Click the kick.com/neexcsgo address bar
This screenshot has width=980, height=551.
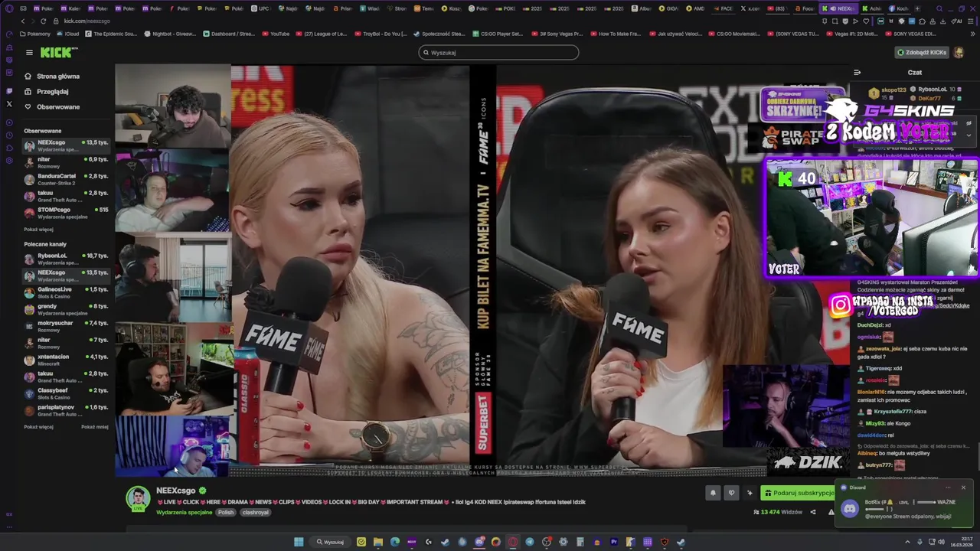pos(87,21)
